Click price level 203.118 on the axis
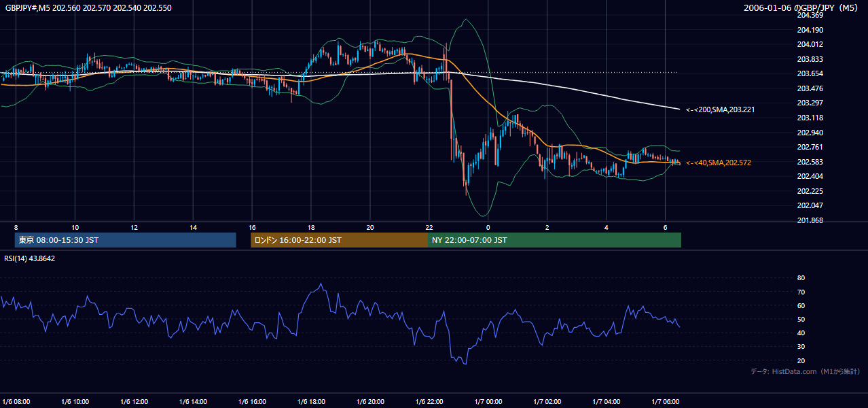The width and height of the screenshot is (868, 408). [810, 118]
